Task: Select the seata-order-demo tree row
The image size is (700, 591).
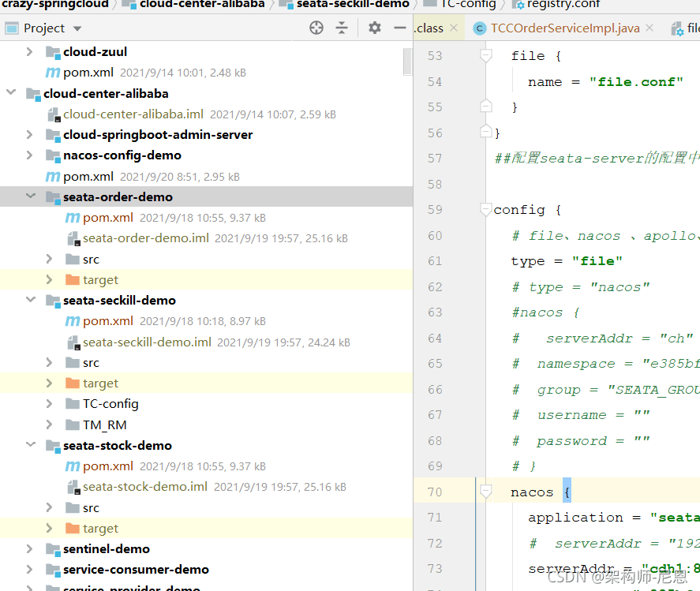Action: click(x=206, y=196)
